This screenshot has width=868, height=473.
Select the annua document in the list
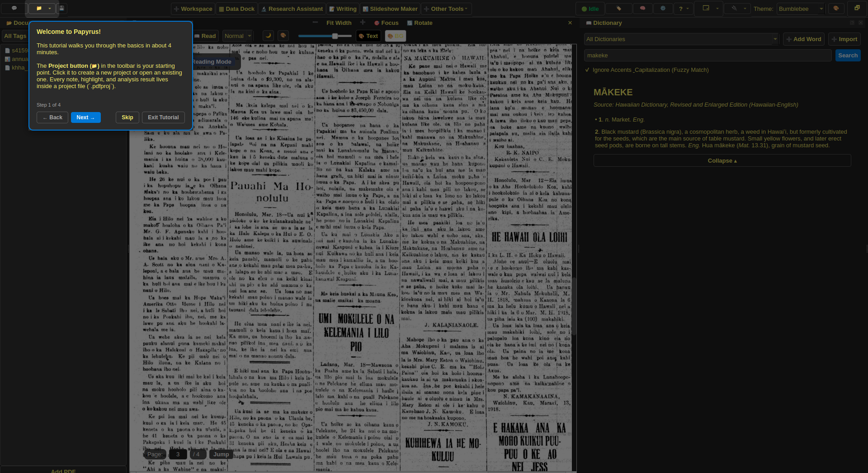pyautogui.click(x=16, y=59)
